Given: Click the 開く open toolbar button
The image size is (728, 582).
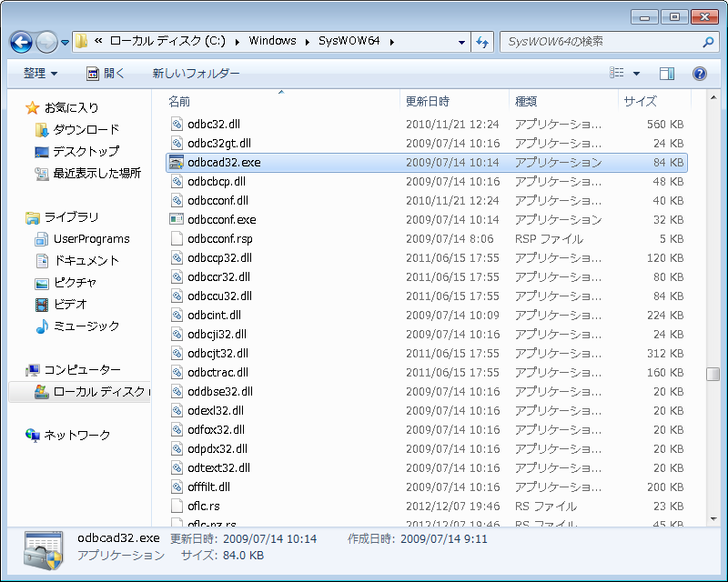Looking at the screenshot, I should point(106,74).
